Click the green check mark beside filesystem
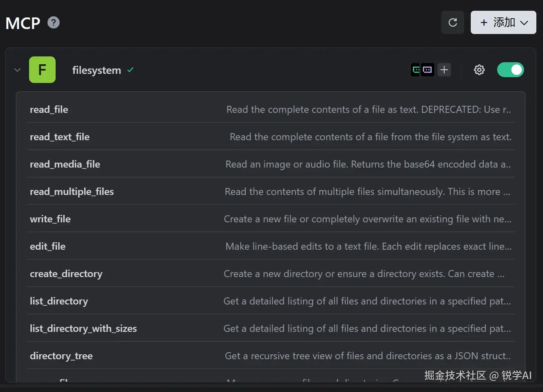 coord(130,70)
